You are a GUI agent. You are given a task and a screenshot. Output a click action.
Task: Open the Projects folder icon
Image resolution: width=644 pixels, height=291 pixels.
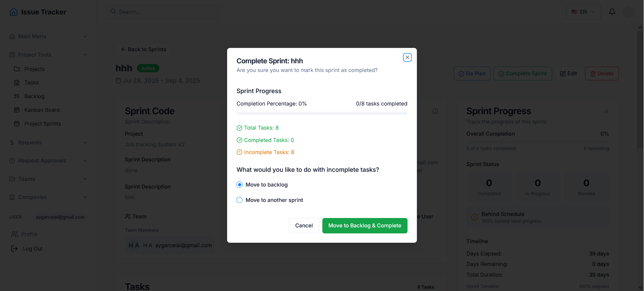(x=16, y=69)
